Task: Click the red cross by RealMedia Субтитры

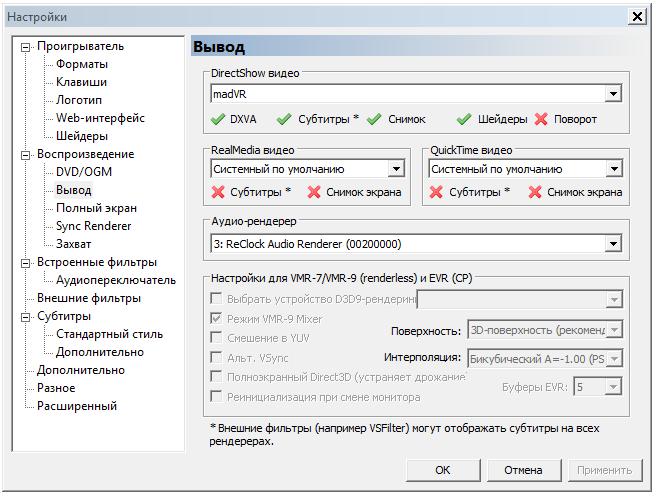Action: point(218,192)
